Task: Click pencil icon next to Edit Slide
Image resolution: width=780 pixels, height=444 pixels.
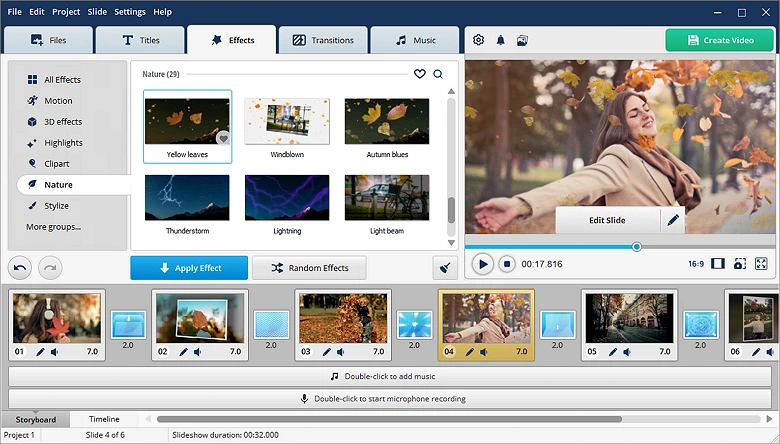Action: 673,220
